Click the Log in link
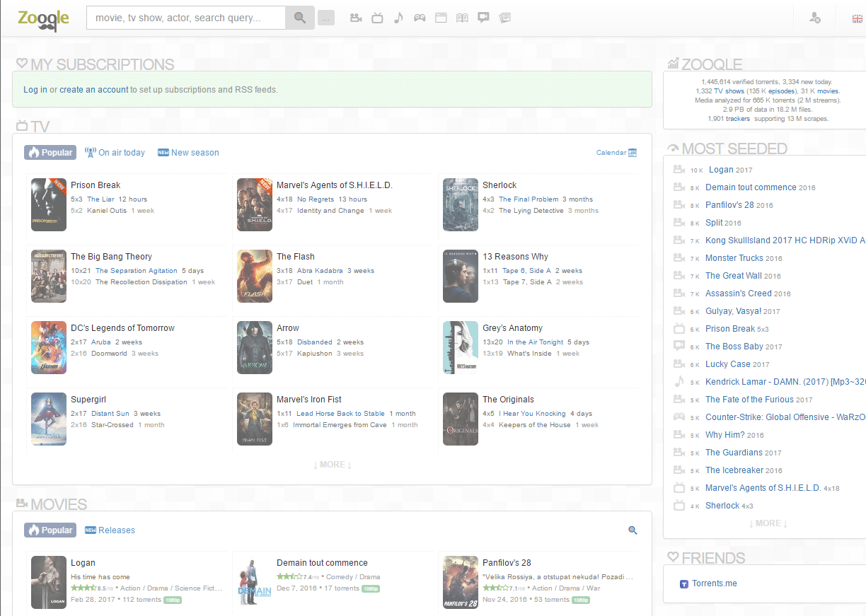Screen dimensions: 866x616 (x=35, y=90)
